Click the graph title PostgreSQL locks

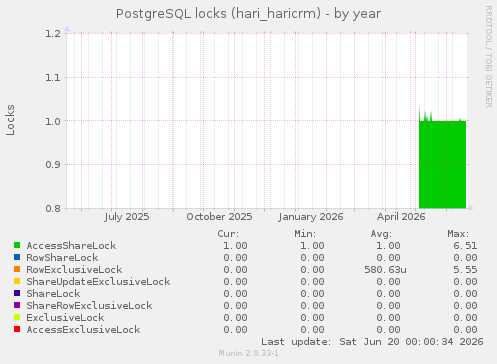point(248,14)
